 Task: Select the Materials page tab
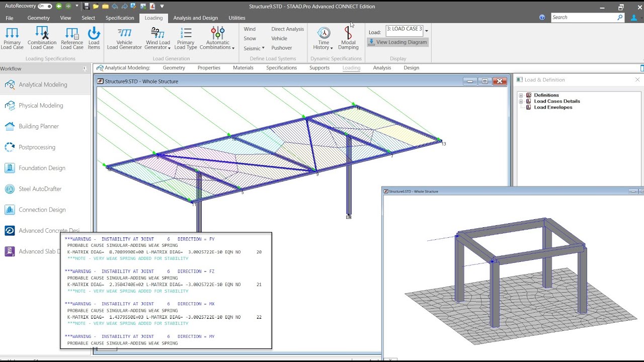coord(243,68)
